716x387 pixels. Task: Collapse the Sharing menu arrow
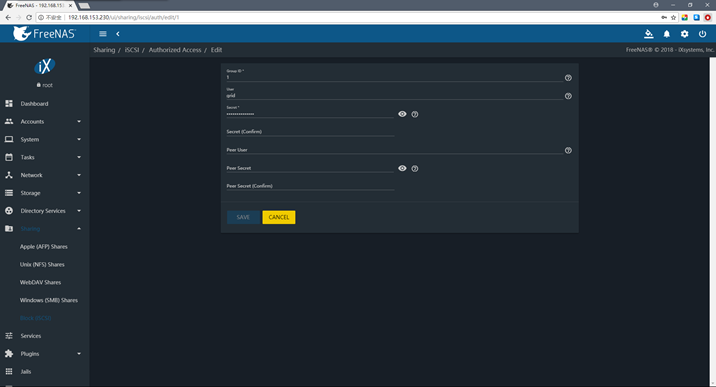[x=79, y=229]
